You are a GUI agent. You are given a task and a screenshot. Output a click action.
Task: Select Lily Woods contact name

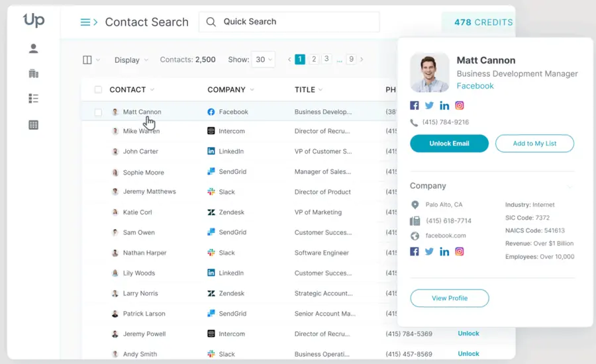(x=139, y=273)
